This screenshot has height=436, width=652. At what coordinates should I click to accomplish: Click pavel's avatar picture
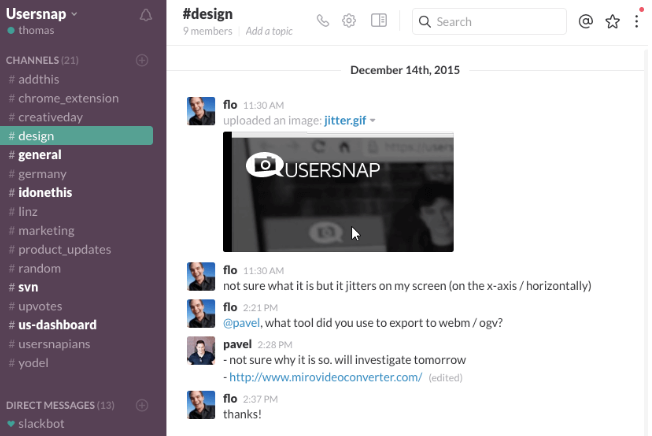coord(201,350)
